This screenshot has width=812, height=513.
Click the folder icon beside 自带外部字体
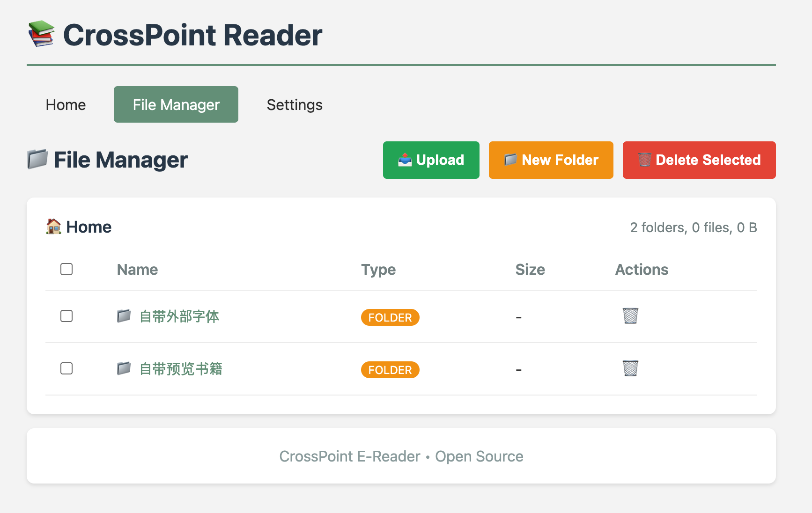pos(124,316)
